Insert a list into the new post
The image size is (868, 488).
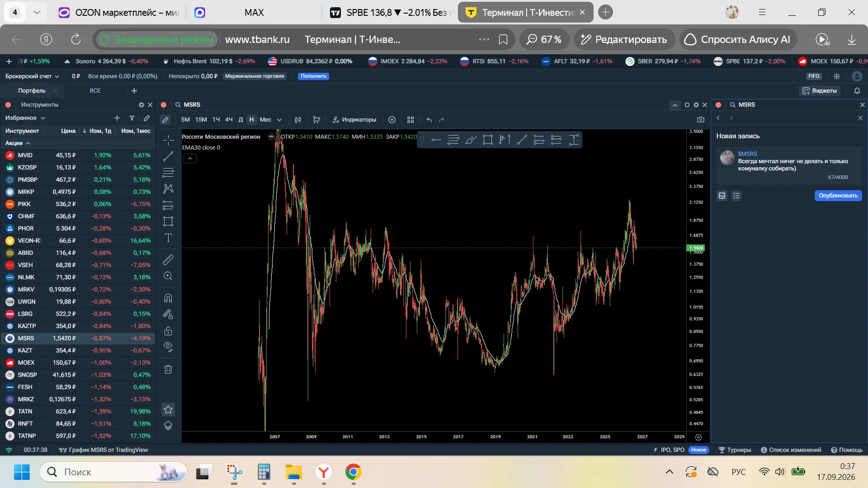tap(736, 196)
